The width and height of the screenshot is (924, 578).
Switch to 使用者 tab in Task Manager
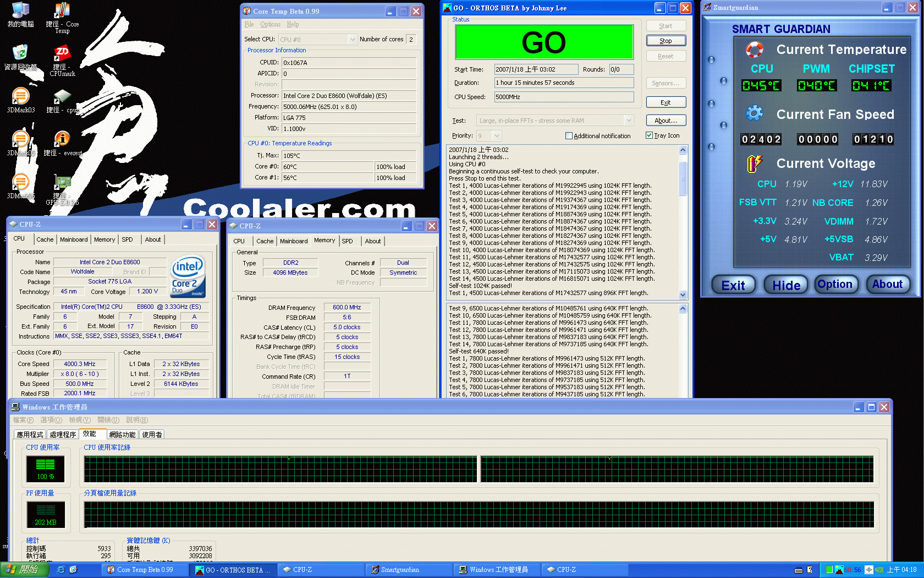152,434
